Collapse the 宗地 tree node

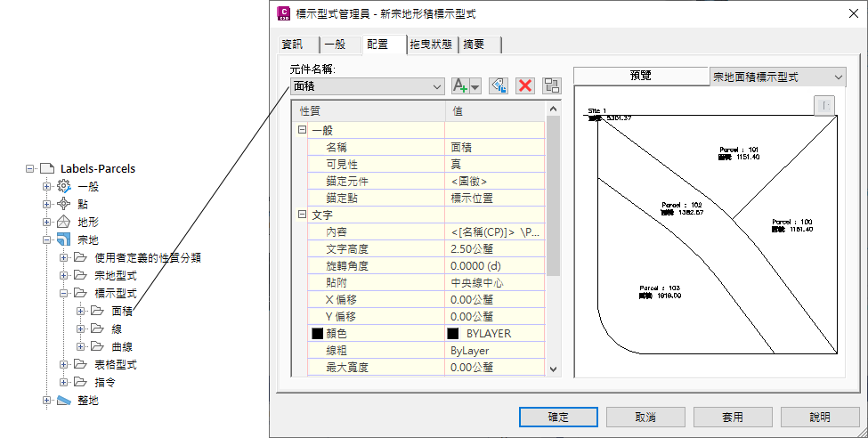point(47,239)
